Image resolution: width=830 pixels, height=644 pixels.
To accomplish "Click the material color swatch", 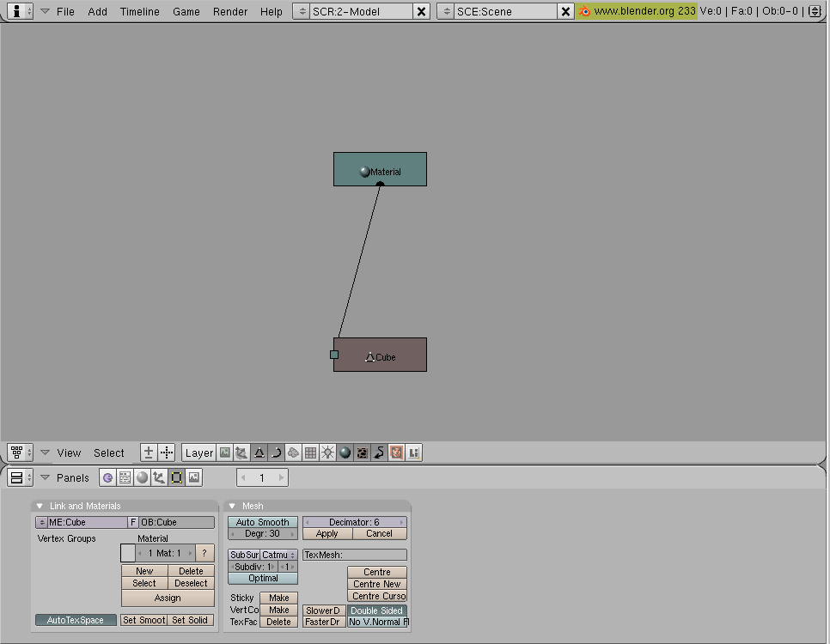I will (128, 553).
